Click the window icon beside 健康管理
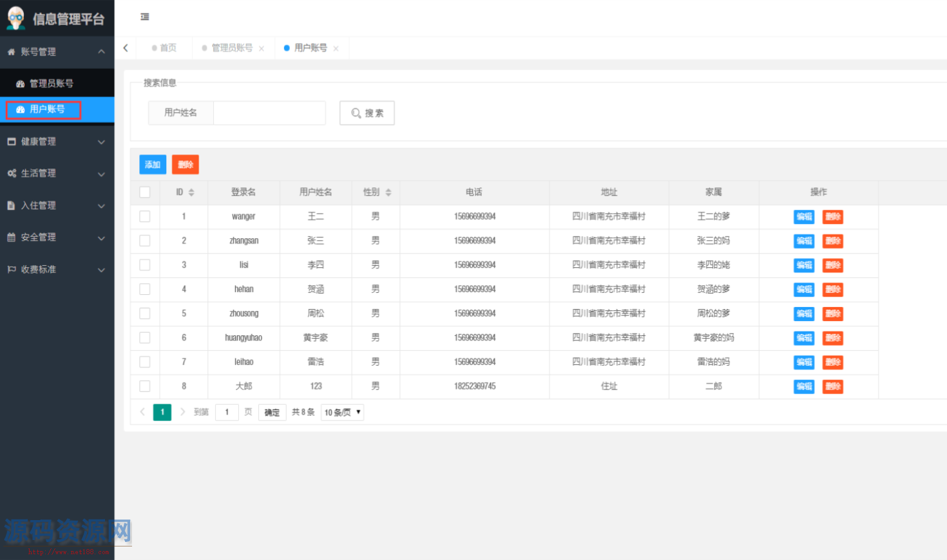Screen dimensions: 947x560 coord(12,142)
